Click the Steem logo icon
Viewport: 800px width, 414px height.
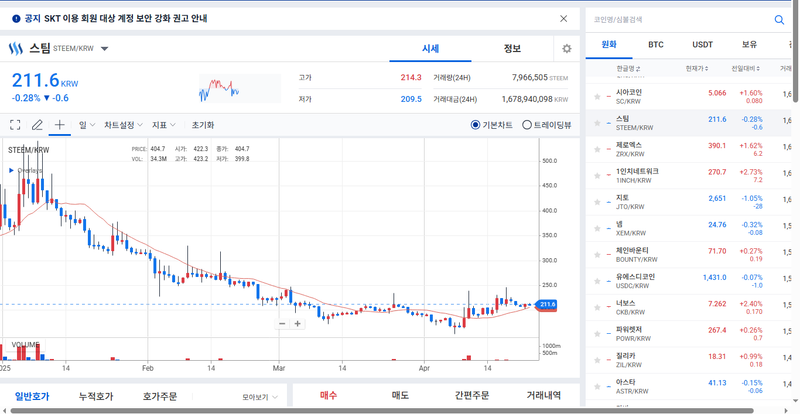point(16,49)
